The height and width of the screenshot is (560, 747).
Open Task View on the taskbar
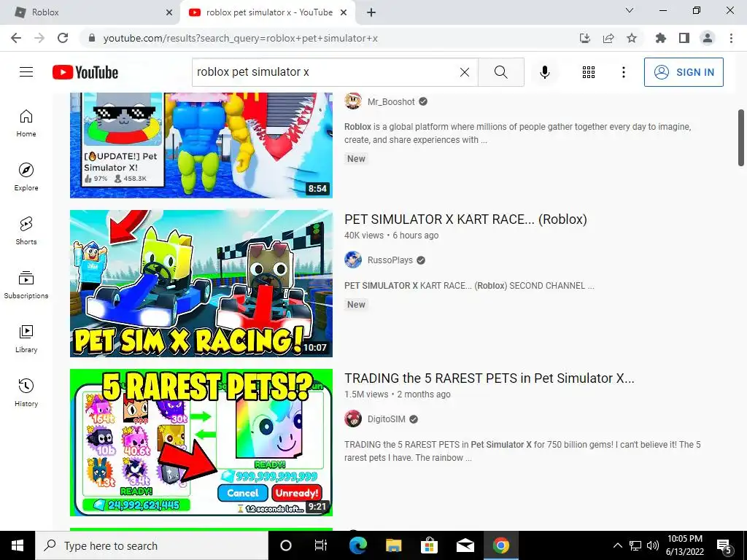point(321,545)
